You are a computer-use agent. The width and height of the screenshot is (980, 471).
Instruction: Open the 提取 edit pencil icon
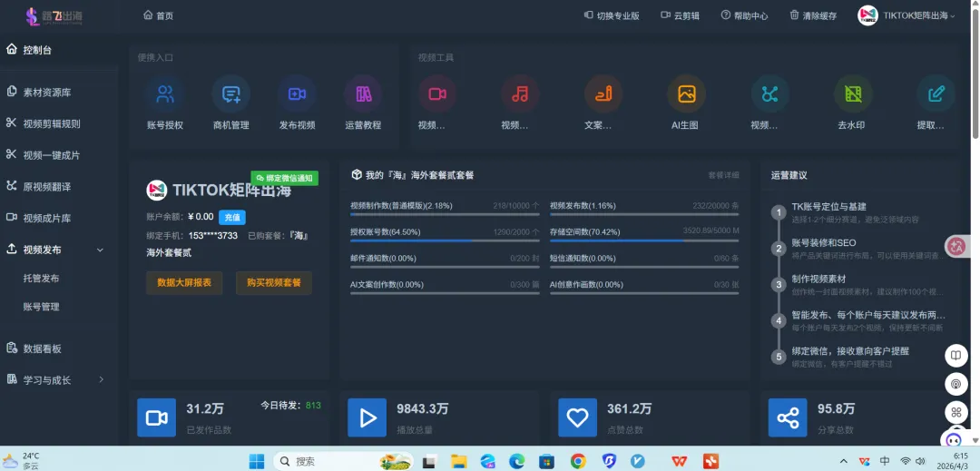(936, 94)
